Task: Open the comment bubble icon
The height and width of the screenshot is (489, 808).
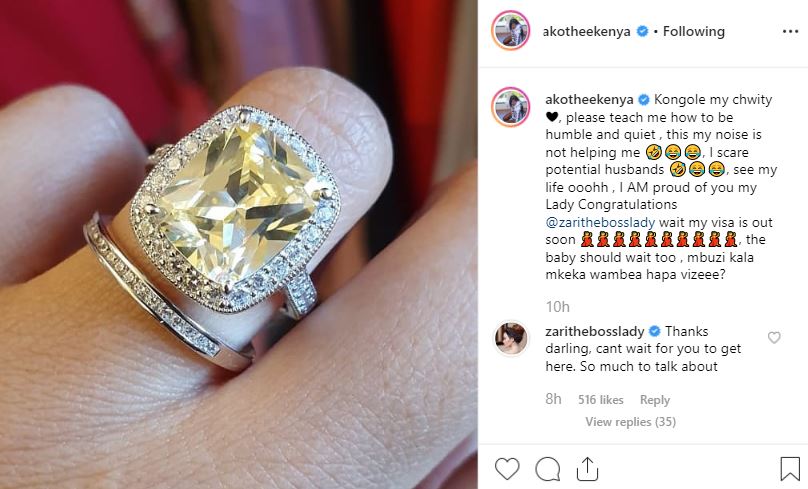Action: [547, 469]
